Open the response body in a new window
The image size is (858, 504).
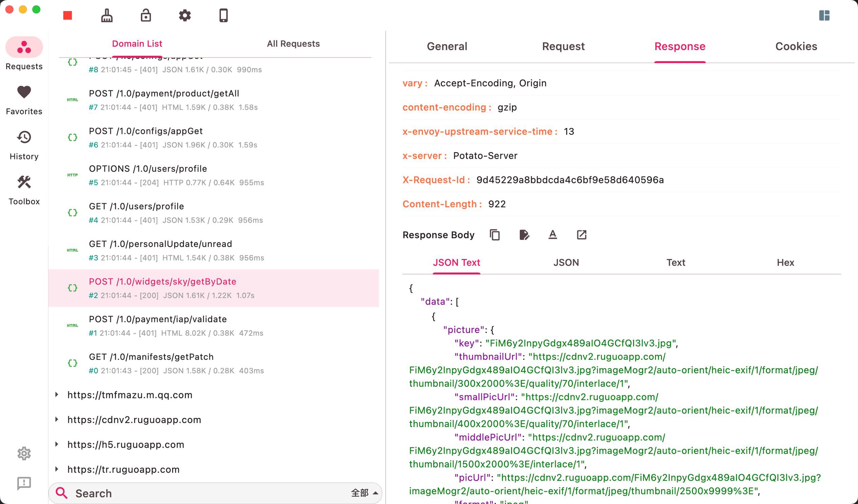tap(581, 235)
